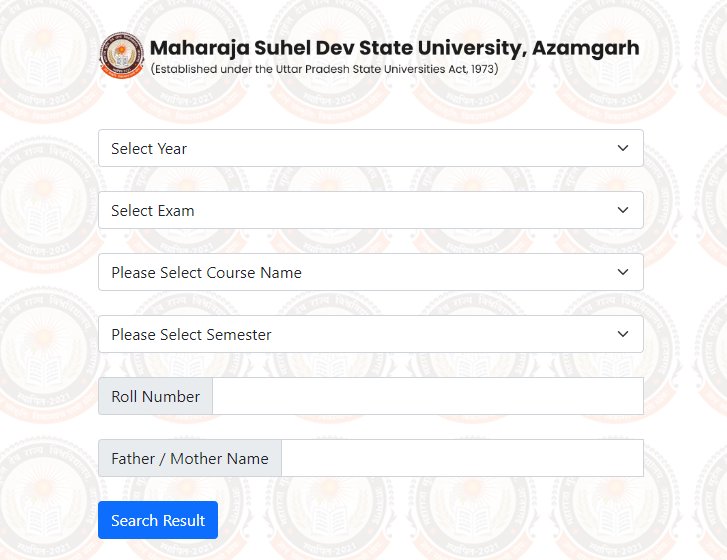Click the Select Exam chevron arrow
Screen dimensions: 727x560
[623, 210]
